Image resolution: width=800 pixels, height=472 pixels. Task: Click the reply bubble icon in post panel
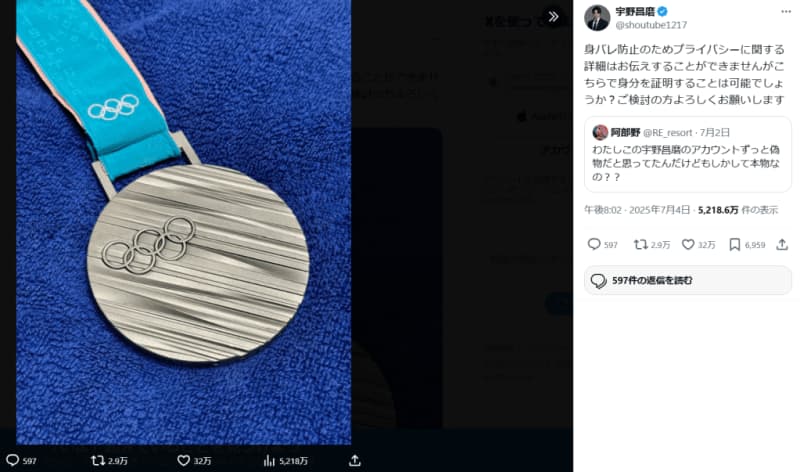594,244
